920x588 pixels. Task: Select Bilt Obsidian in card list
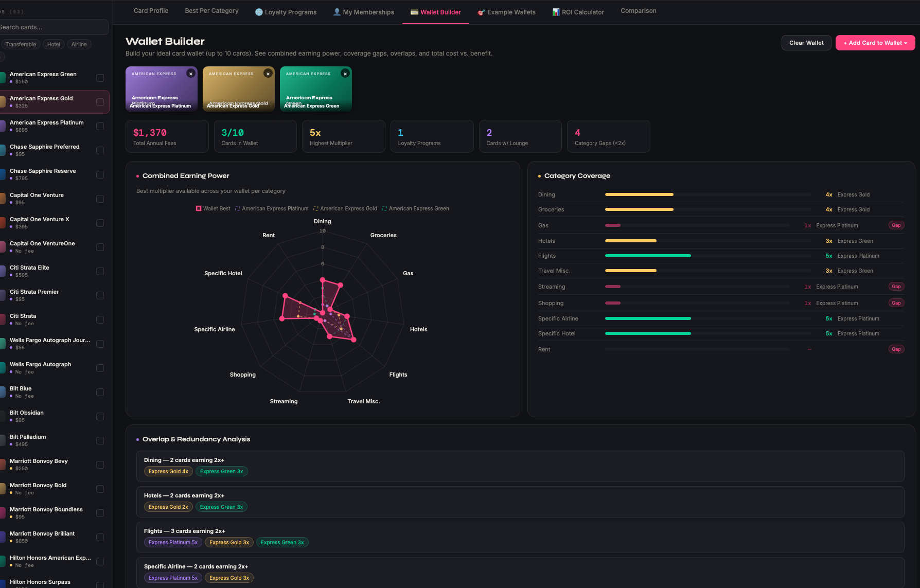coord(55,416)
